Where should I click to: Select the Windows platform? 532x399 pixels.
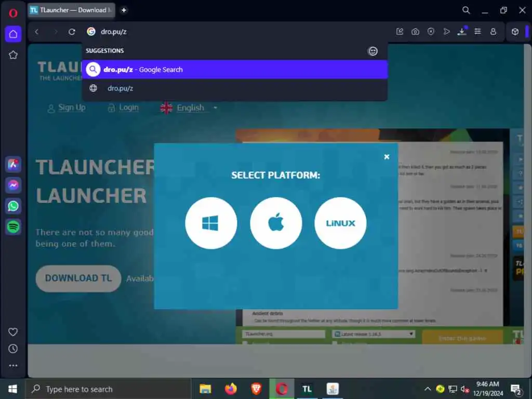pyautogui.click(x=211, y=223)
